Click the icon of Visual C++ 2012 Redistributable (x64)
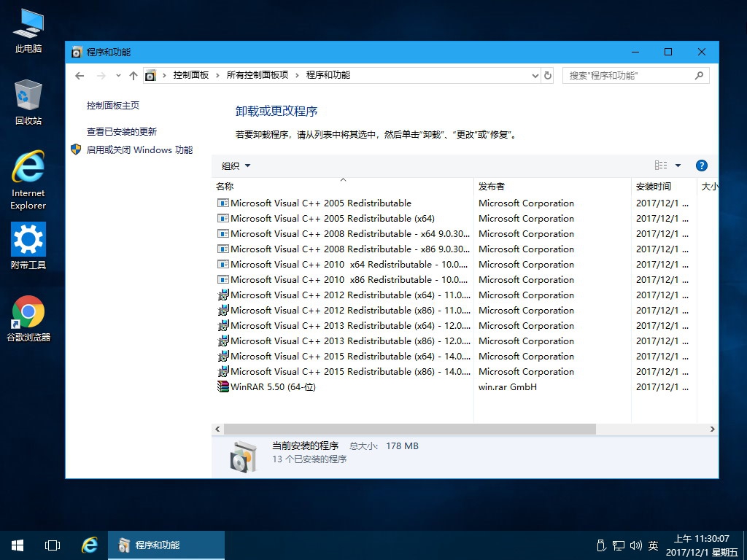Viewport: 747px width, 560px height. (223, 295)
